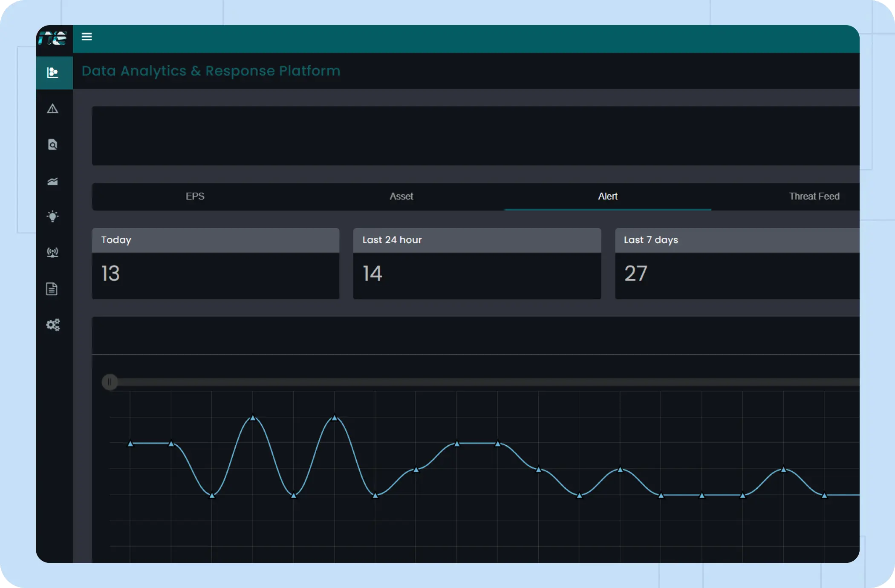
Task: Click the company logo in corner
Action: pyautogui.click(x=53, y=38)
